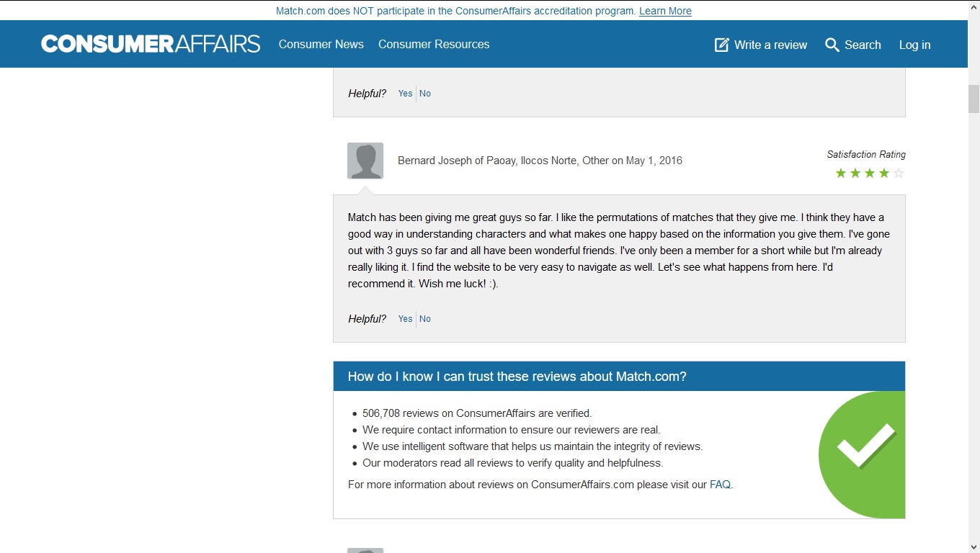Click Log in
Viewport: 980px width, 553px height.
(x=914, y=45)
